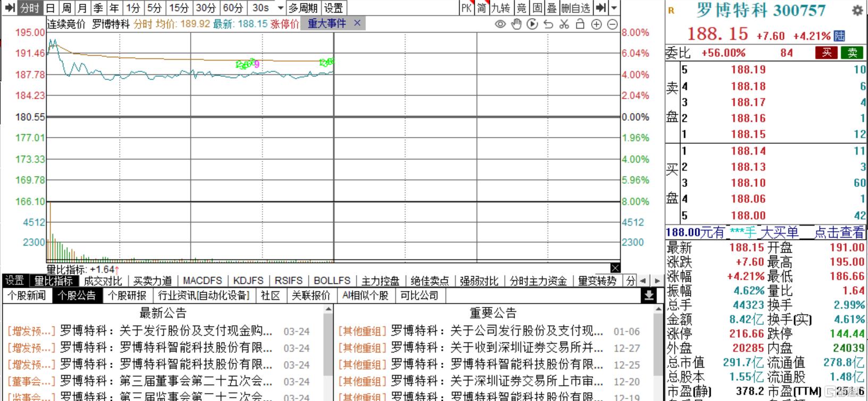868x401 pixels.
Task: Open the 行业资讯[自动化设备] tab
Action: tap(204, 295)
